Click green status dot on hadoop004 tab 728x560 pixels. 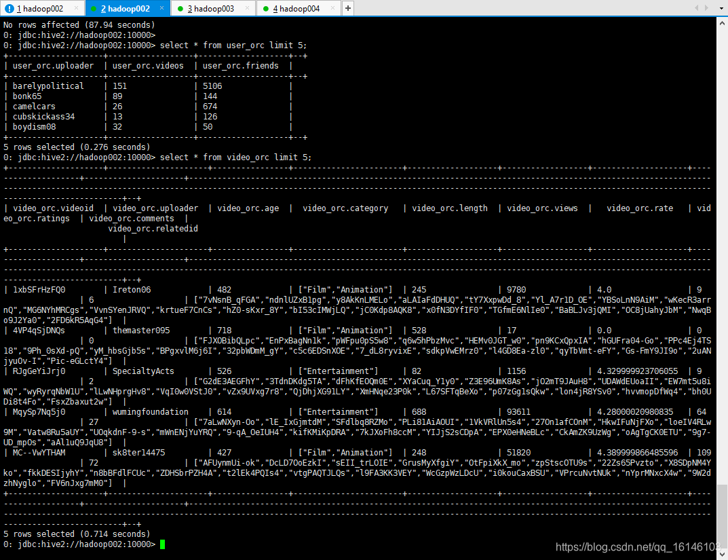pyautogui.click(x=265, y=9)
